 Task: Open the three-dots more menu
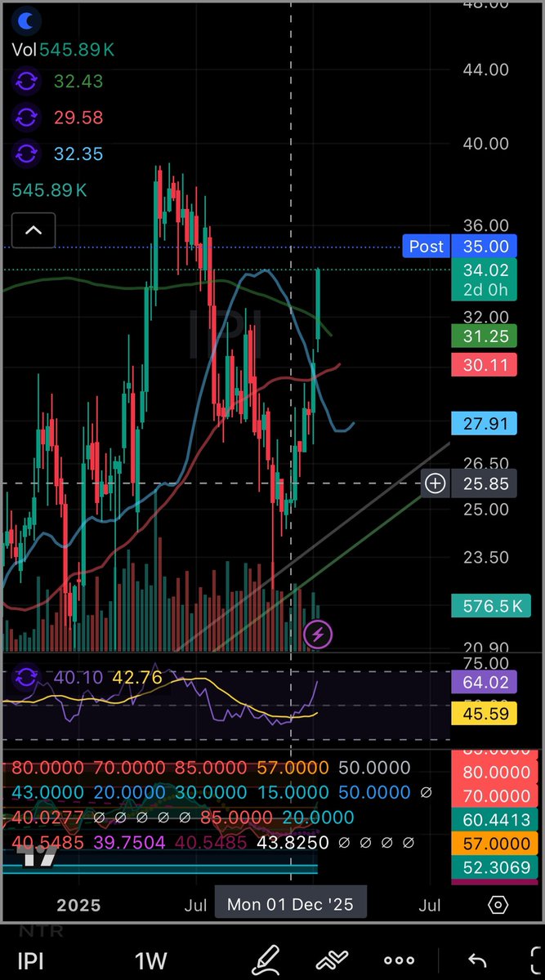click(x=400, y=960)
